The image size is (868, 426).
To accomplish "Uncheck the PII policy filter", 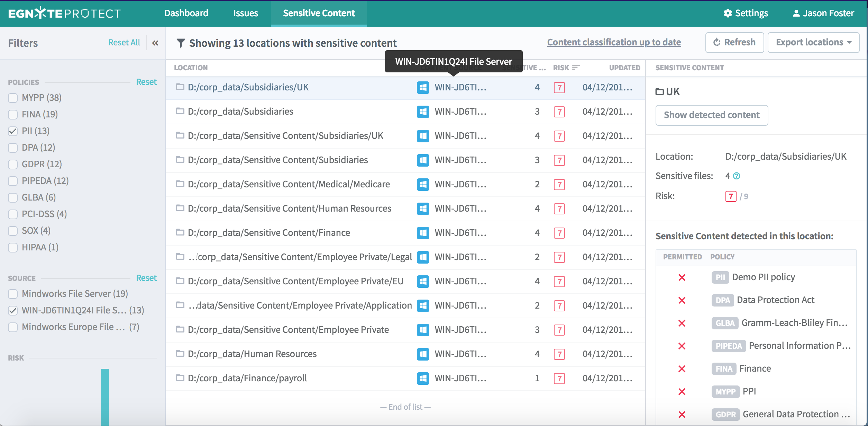I will pyautogui.click(x=13, y=131).
